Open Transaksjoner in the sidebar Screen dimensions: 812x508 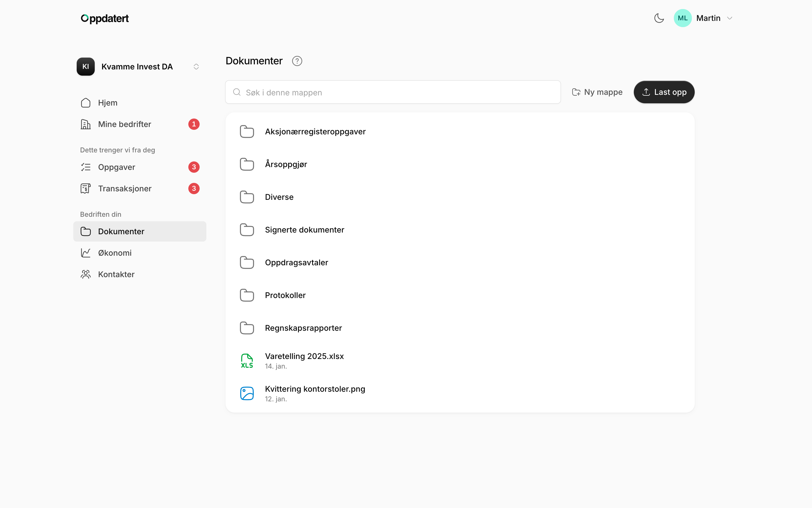coord(140,189)
